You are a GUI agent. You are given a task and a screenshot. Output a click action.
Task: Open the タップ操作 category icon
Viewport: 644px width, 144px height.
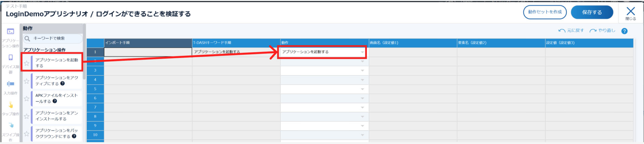point(11,105)
